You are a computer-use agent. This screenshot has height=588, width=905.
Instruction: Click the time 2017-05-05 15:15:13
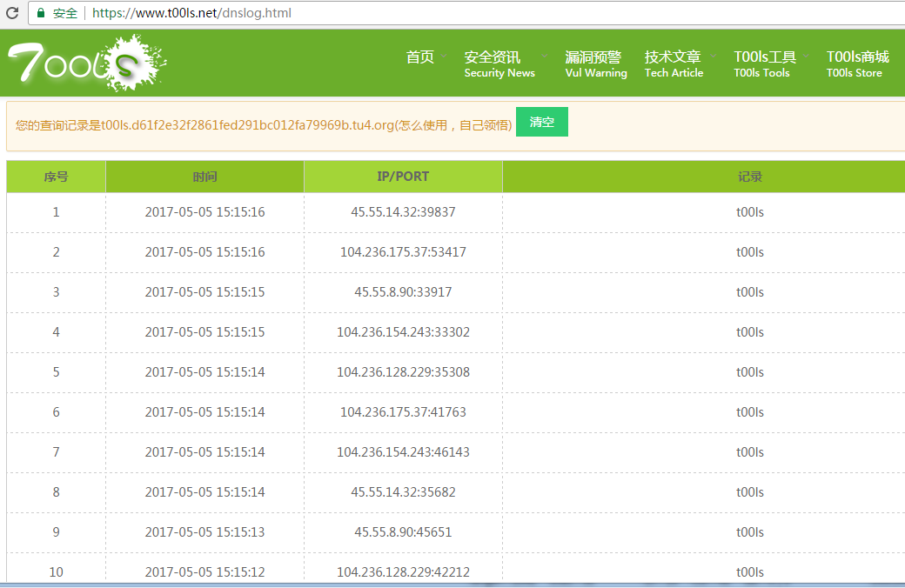[204, 532]
